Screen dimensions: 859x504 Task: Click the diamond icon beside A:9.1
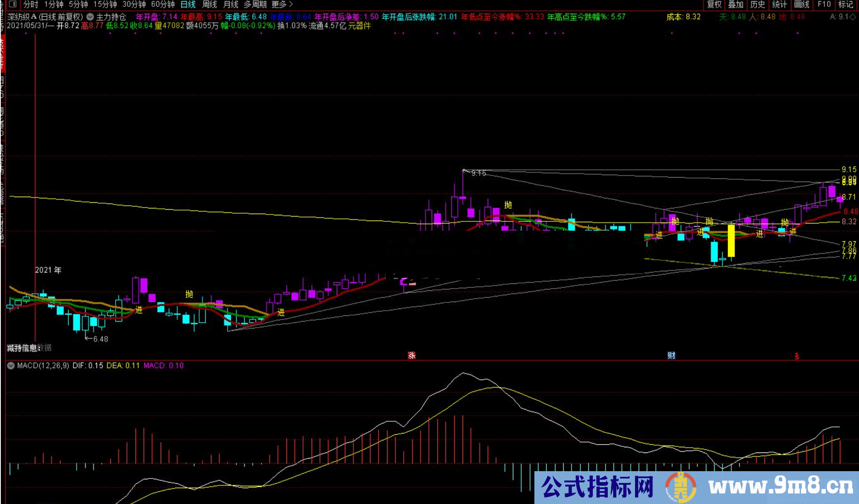click(x=853, y=17)
